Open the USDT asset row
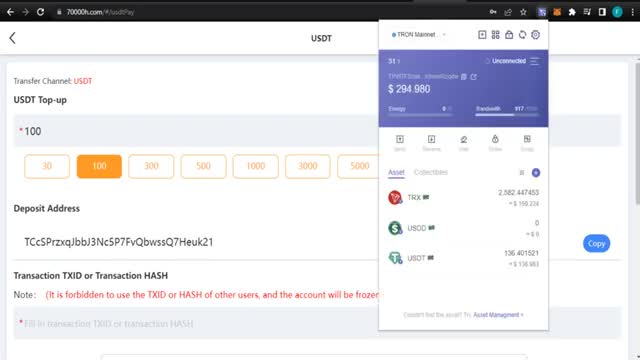640x360 pixels. pyautogui.click(x=463, y=258)
